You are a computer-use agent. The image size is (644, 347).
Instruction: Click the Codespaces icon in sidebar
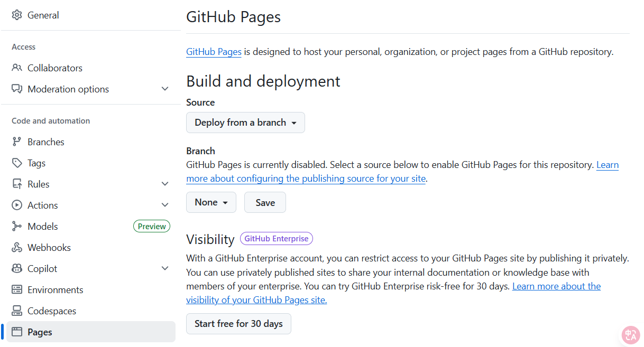coord(17,311)
